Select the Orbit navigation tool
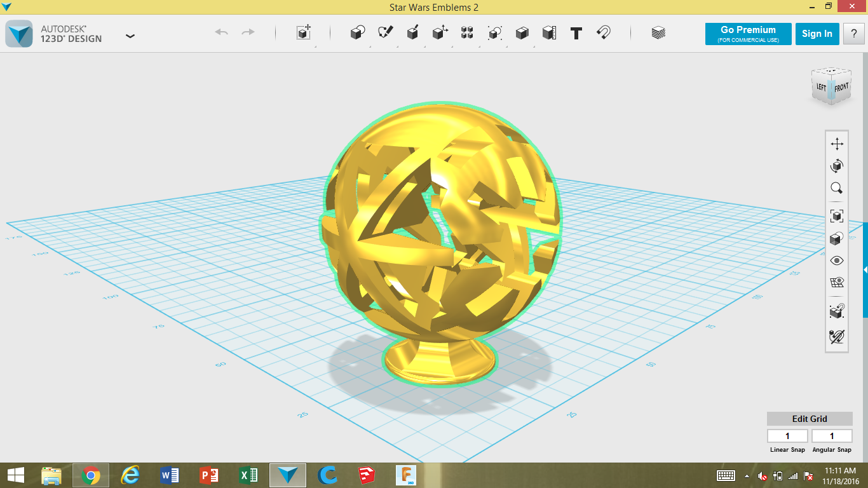This screenshot has width=868, height=488. [837, 166]
